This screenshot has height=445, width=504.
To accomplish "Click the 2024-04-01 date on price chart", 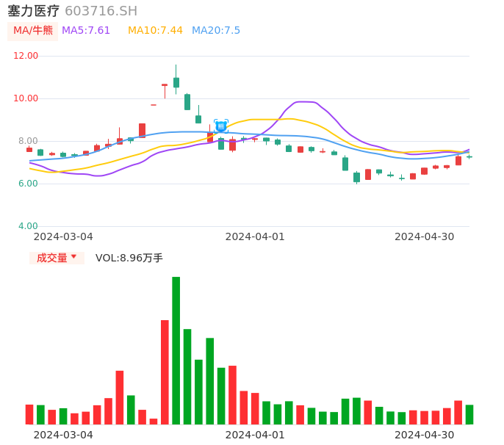I will pos(255,237).
